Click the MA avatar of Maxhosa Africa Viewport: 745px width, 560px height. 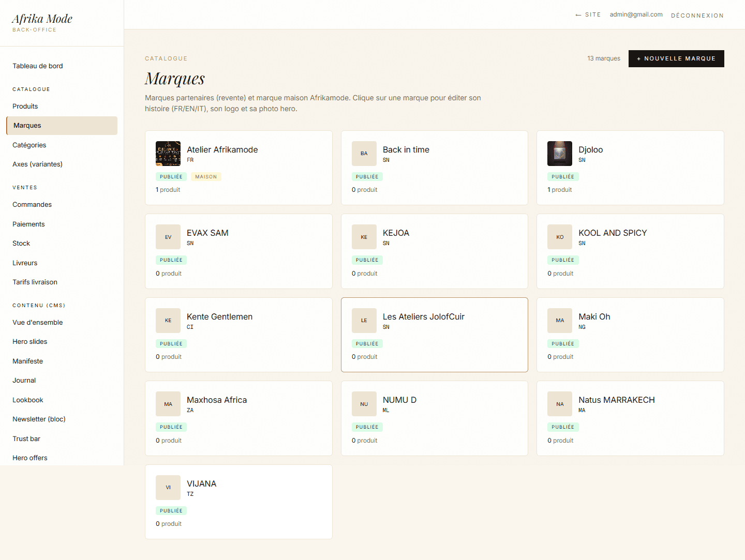(x=168, y=404)
